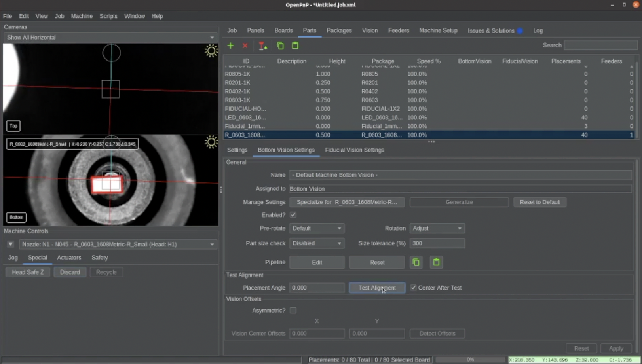
Task: Open the Pre-rotate dropdown
Action: point(317,228)
